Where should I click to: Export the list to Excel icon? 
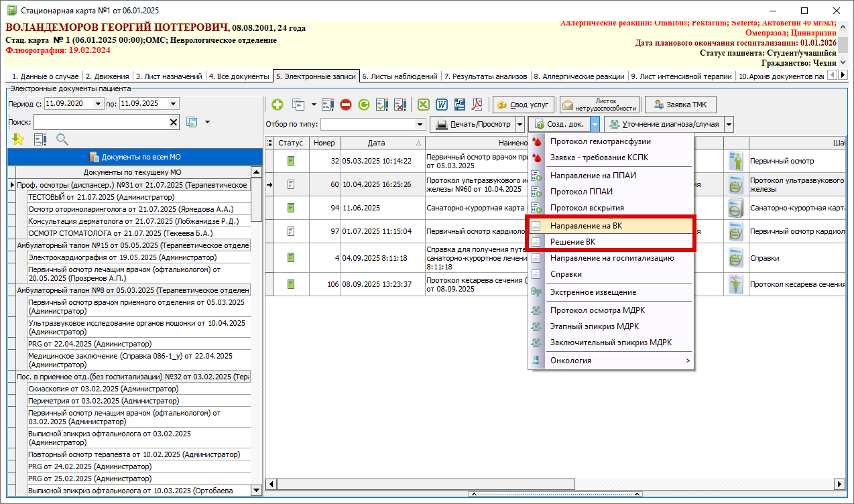tap(424, 105)
